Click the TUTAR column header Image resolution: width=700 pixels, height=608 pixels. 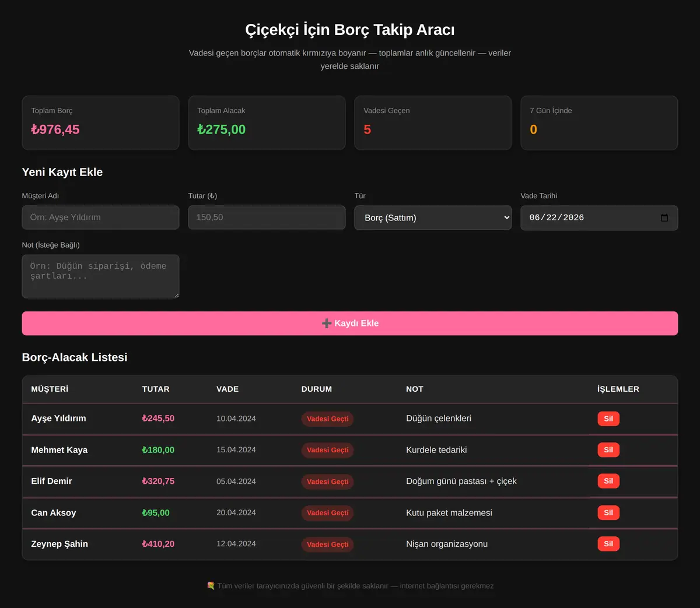click(156, 389)
